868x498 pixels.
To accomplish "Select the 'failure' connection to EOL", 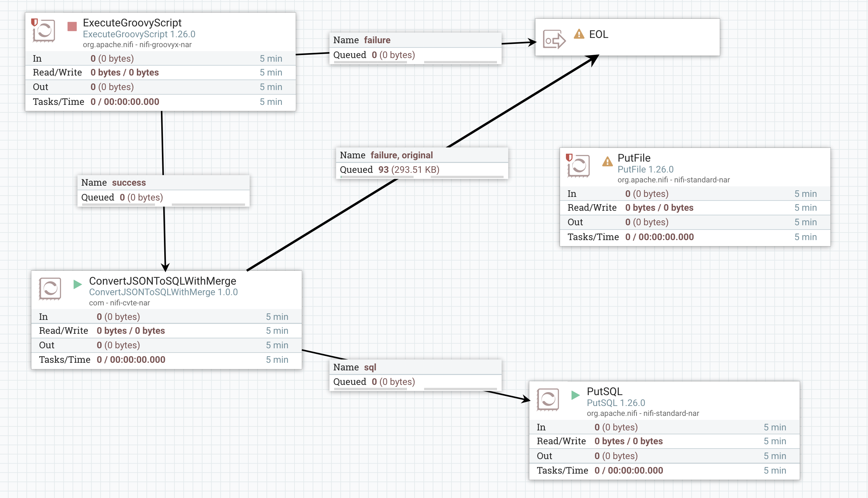I will [x=377, y=40].
